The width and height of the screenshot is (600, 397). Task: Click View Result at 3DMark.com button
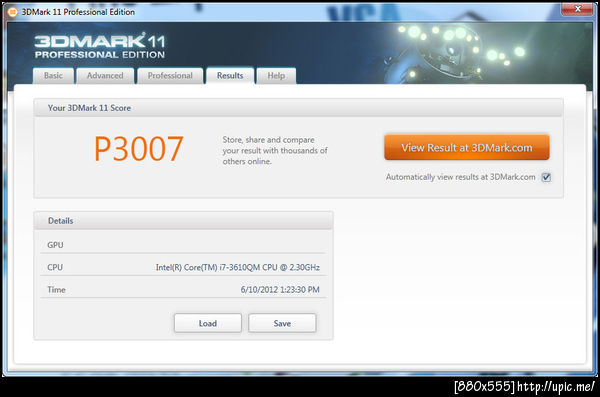click(467, 147)
